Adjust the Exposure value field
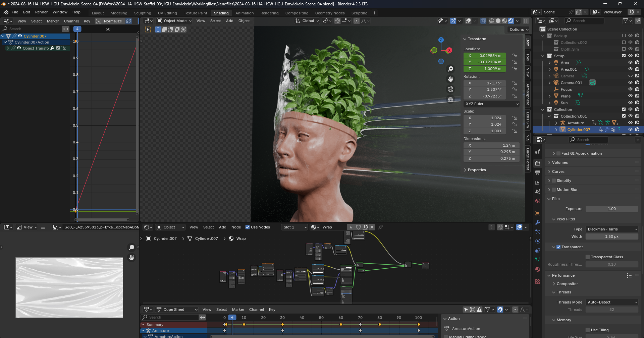 (612, 209)
